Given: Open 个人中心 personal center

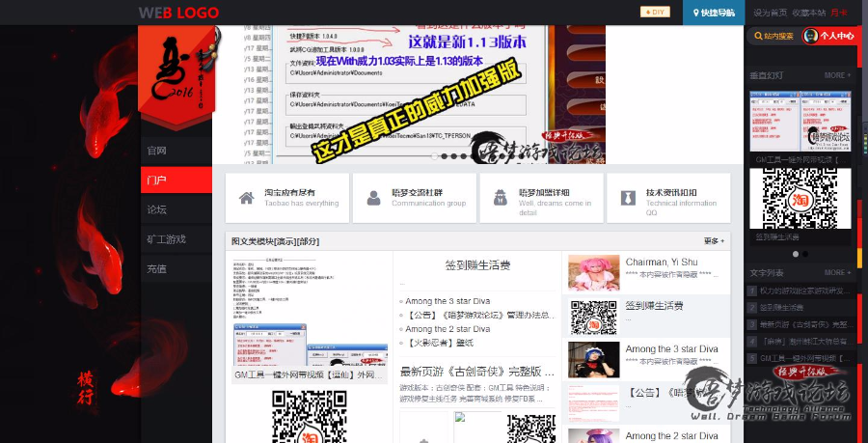Looking at the screenshot, I should click(837, 36).
